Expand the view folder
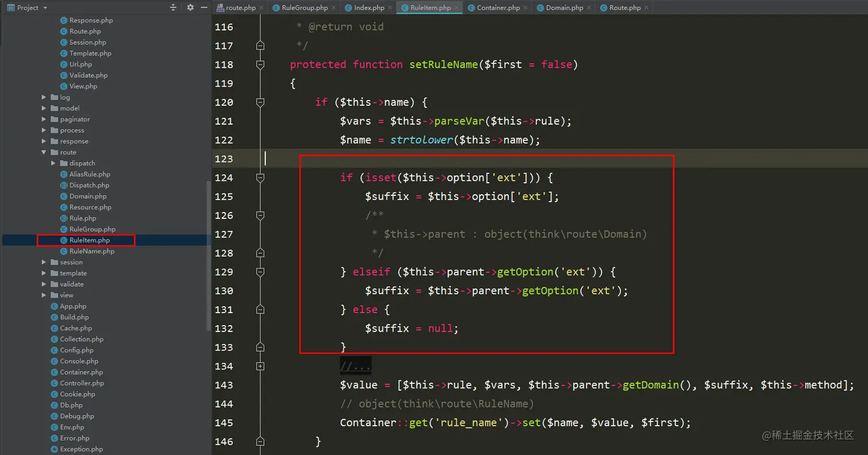Image resolution: width=868 pixels, height=455 pixels. click(x=44, y=295)
